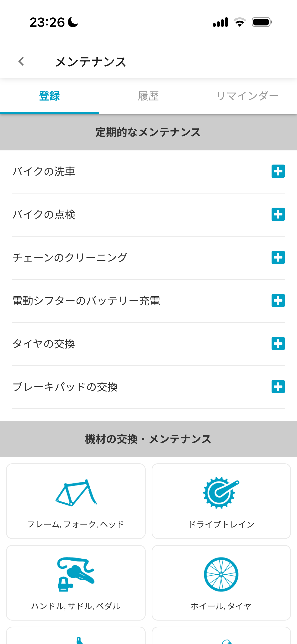This screenshot has width=297, height=644.
Task: Tap the back arrow icon
Action: tap(21, 61)
